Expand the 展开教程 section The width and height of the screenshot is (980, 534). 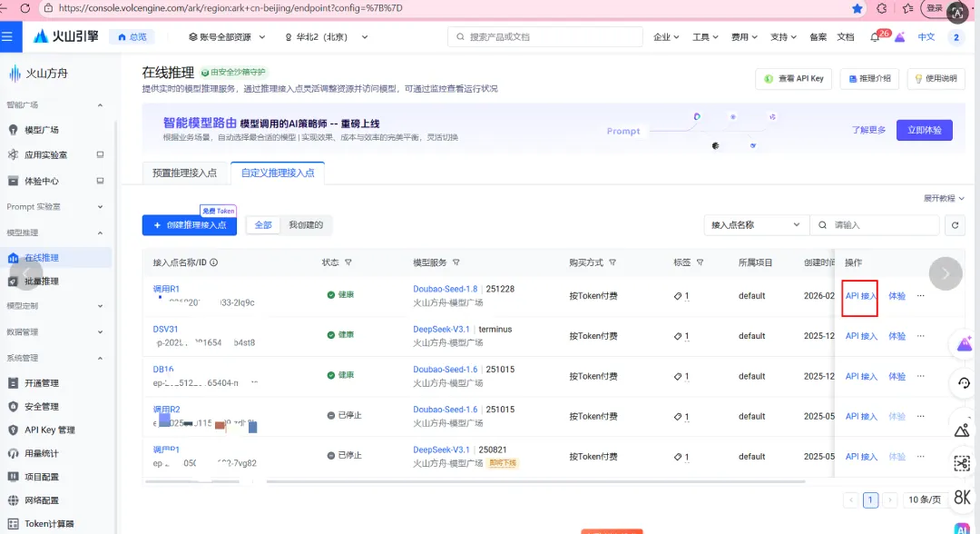[944, 198]
